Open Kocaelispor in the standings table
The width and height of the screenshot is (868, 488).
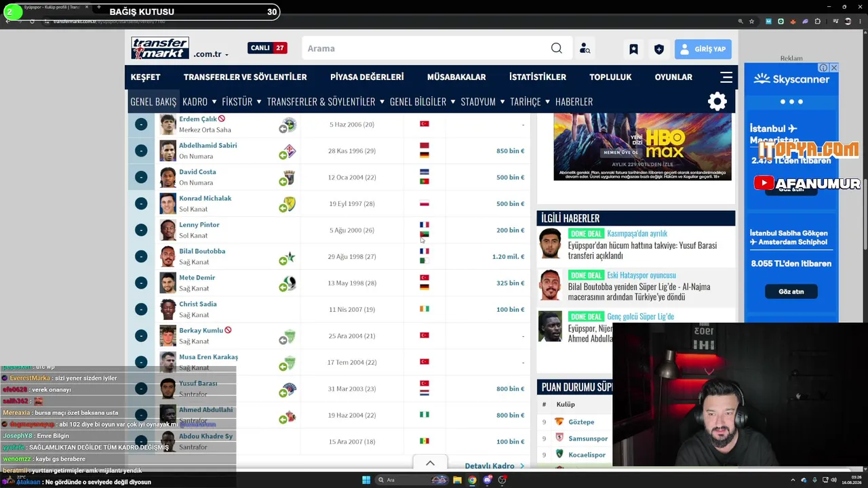[x=587, y=455]
